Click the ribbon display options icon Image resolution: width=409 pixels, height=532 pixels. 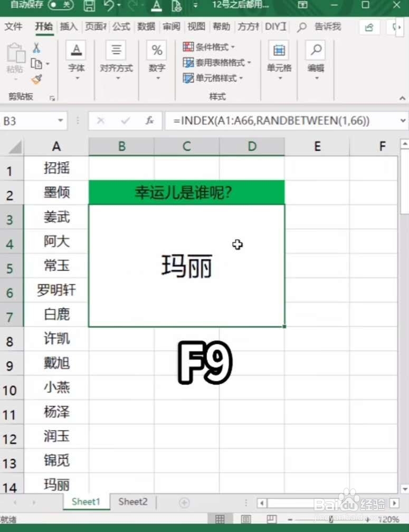coord(302,5)
